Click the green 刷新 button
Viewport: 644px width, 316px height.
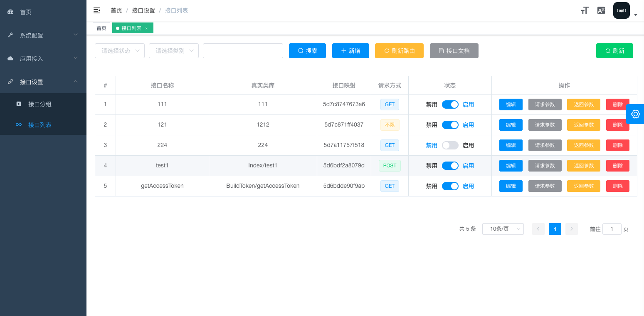[x=614, y=51]
